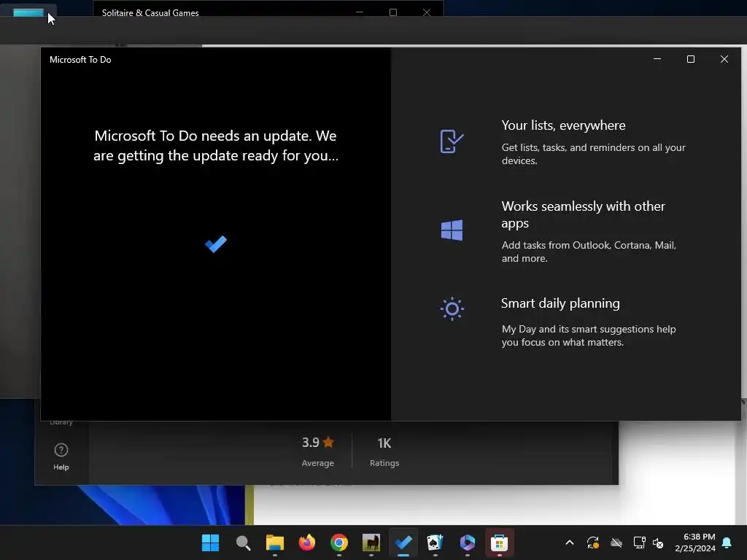Switch to Solitaire taskbar icon
The height and width of the screenshot is (560, 747).
[435, 542]
